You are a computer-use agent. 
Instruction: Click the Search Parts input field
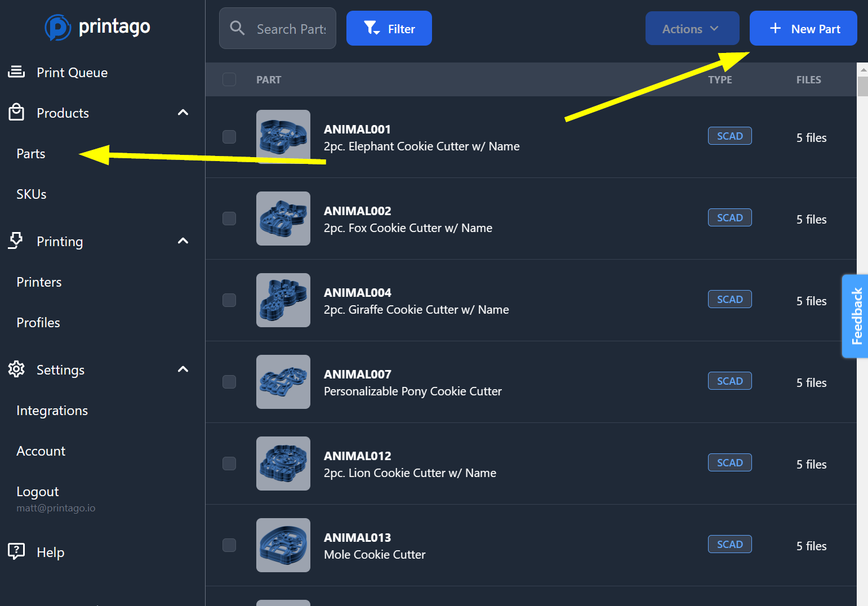[278, 28]
